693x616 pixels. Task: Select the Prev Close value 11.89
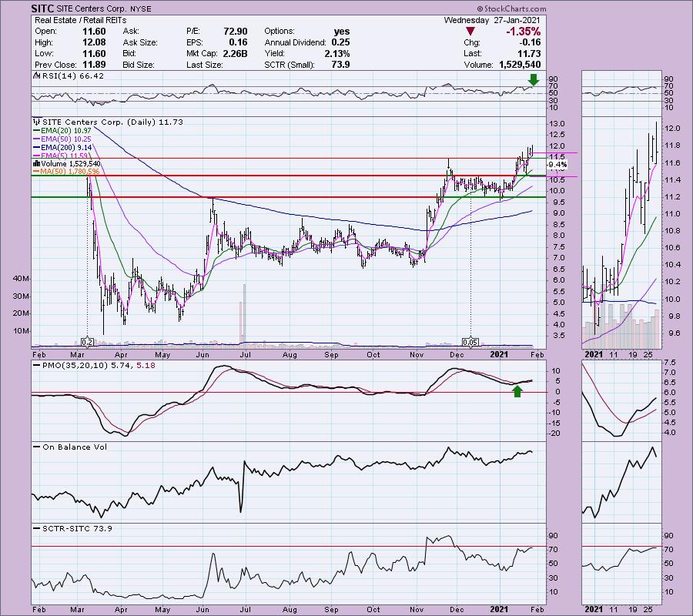click(x=94, y=65)
